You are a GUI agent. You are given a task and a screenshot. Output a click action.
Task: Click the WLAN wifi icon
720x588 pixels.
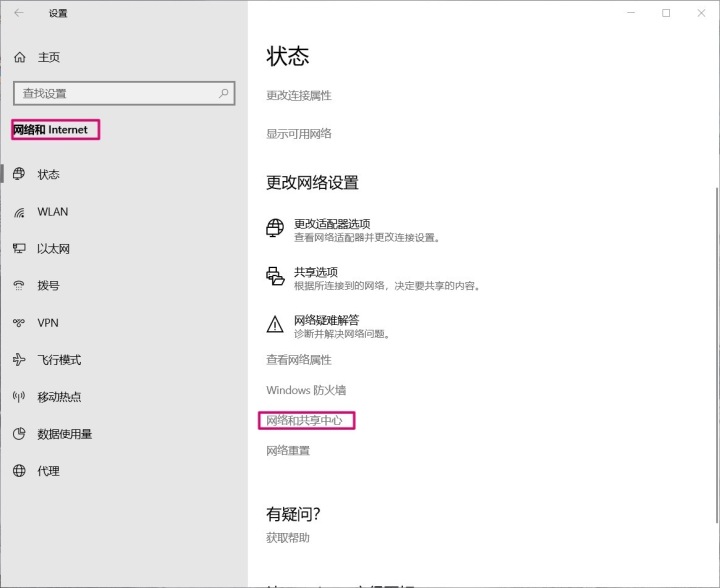coord(19,212)
